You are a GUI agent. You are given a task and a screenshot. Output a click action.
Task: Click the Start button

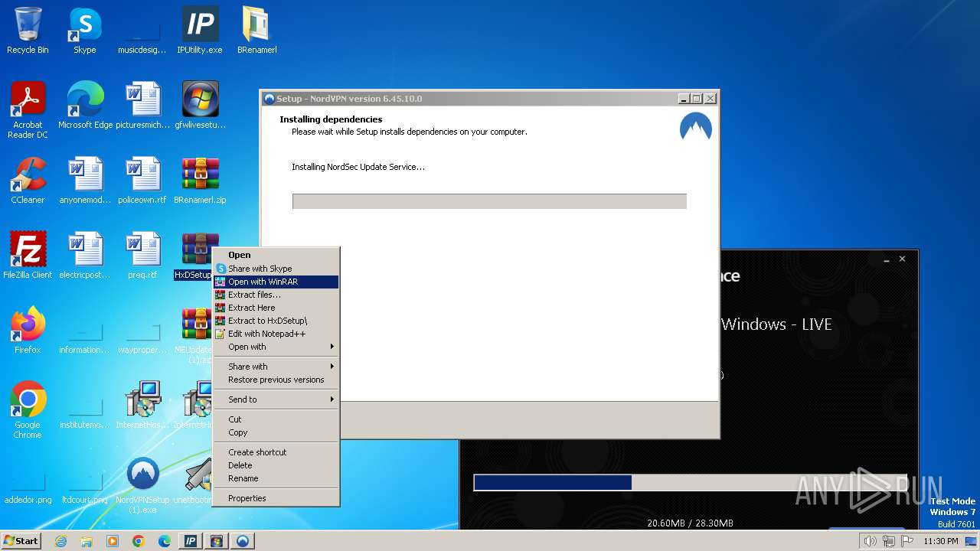[x=21, y=541]
